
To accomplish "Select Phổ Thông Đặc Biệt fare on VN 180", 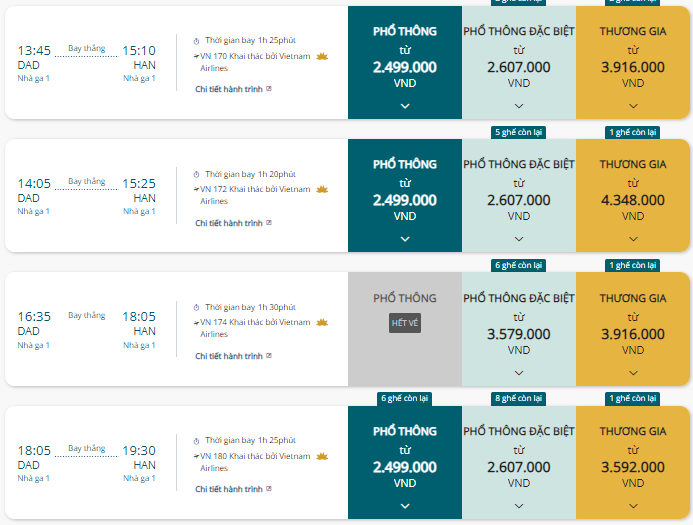I will coord(519,462).
